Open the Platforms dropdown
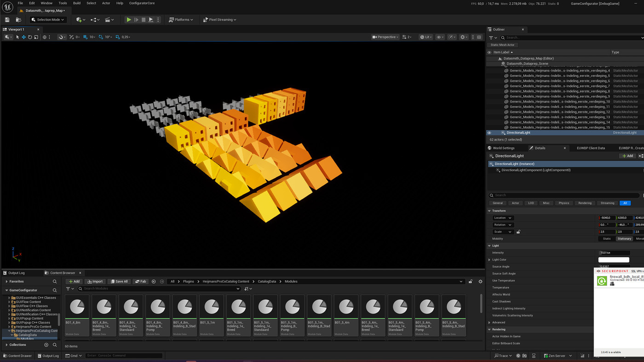The height and width of the screenshot is (362, 644). tap(181, 20)
